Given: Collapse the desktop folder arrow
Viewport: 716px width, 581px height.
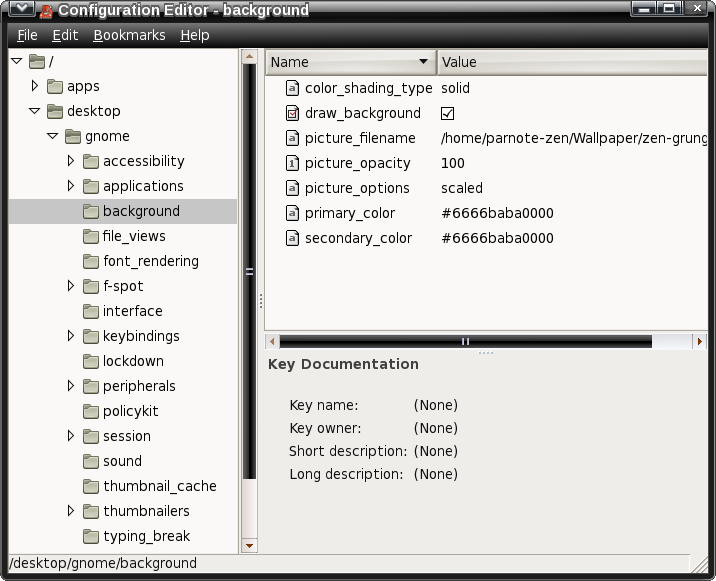Looking at the screenshot, I should (35, 111).
